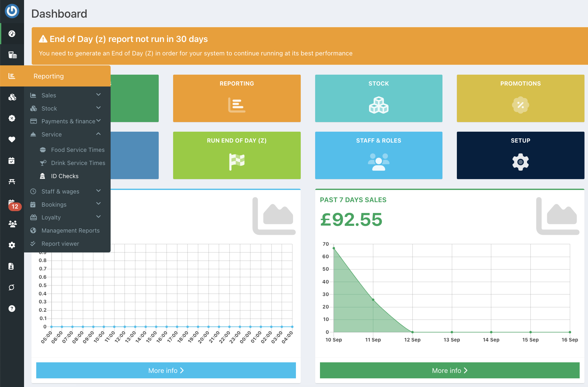The height and width of the screenshot is (387, 588).
Task: Click the warning triangle icon in alert banner
Action: pyautogui.click(x=43, y=39)
